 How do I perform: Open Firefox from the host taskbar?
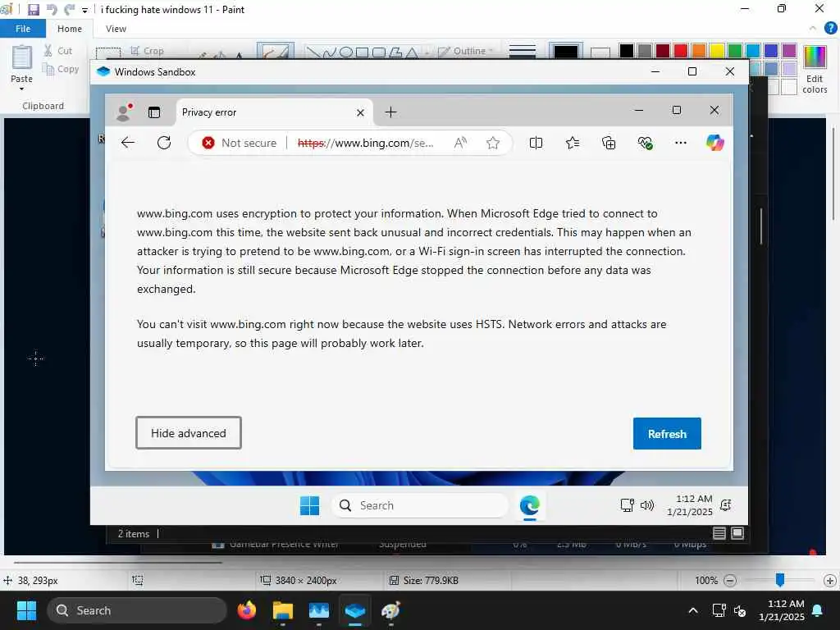pos(246,610)
